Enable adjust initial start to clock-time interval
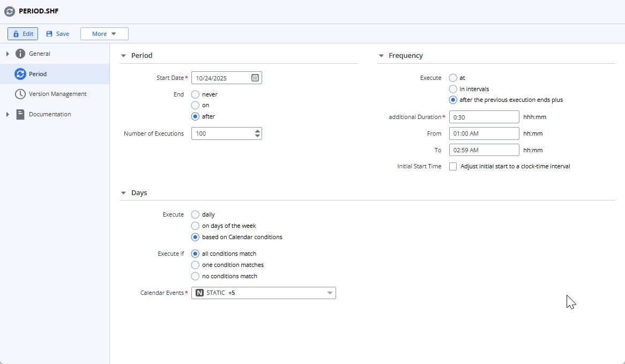Image resolution: width=625 pixels, height=364 pixels. click(x=453, y=166)
